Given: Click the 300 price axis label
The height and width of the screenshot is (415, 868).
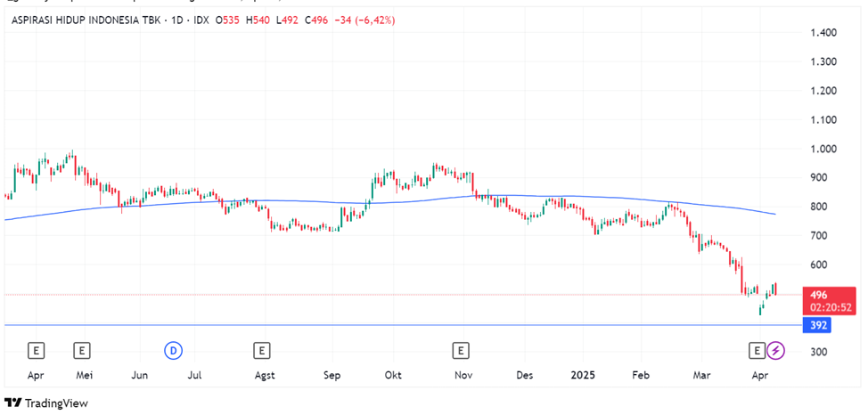Looking at the screenshot, I should 817,352.
